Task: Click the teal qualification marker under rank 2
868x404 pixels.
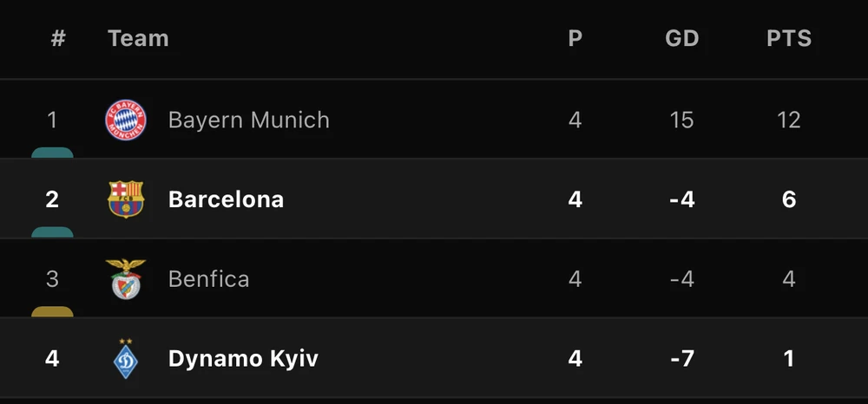Action: [52, 232]
